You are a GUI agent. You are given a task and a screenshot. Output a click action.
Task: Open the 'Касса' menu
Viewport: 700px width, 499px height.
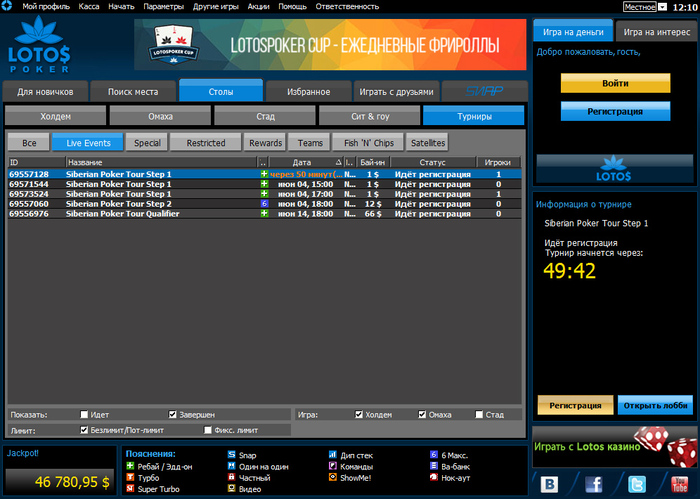pyautogui.click(x=89, y=7)
